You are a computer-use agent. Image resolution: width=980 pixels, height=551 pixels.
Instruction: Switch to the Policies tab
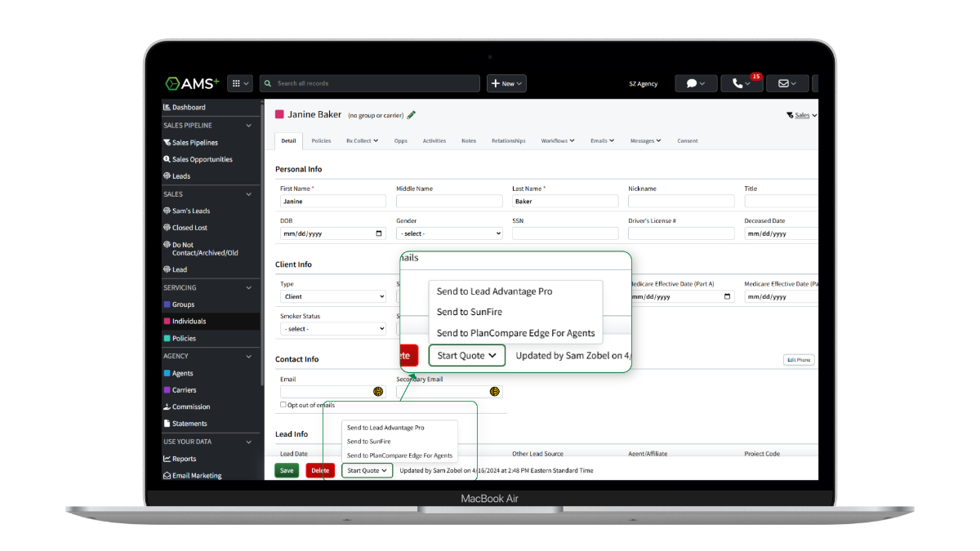point(321,140)
